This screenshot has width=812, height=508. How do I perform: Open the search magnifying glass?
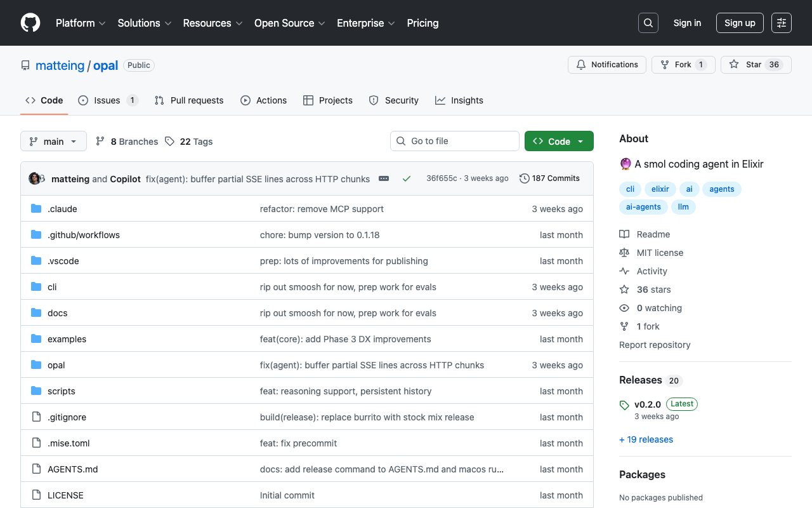click(x=648, y=23)
